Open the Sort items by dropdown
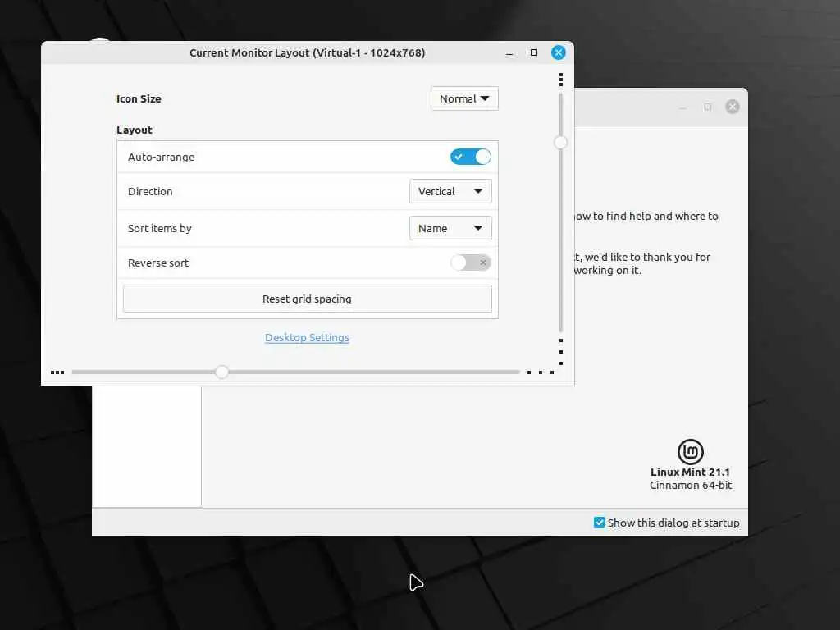 coord(450,228)
